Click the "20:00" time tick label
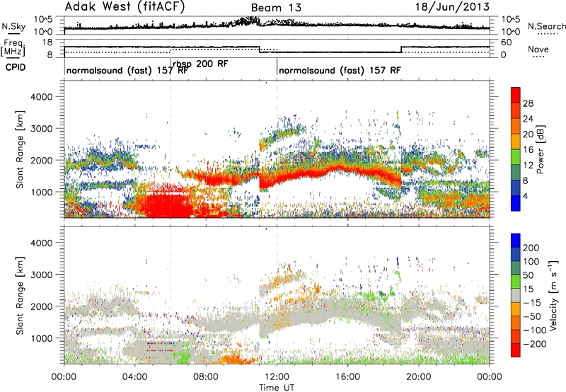 (419, 377)
